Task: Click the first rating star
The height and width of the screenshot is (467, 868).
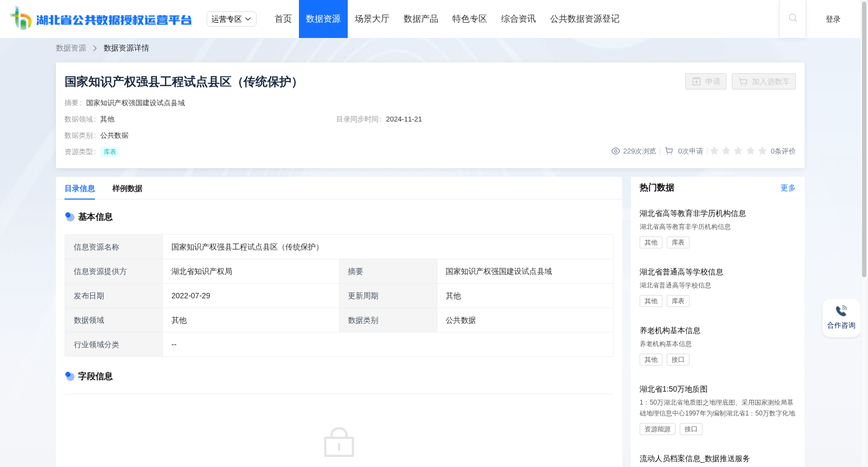Action: 714,151
